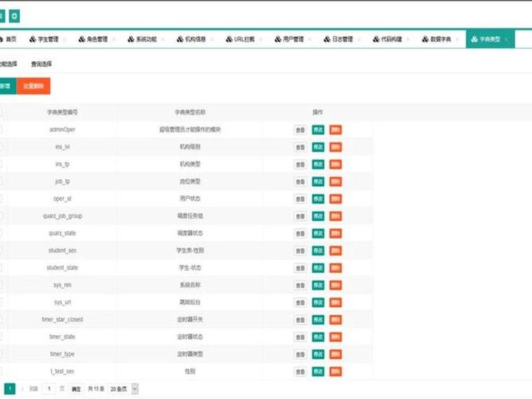Close the 数据字典 tab

[458, 40]
